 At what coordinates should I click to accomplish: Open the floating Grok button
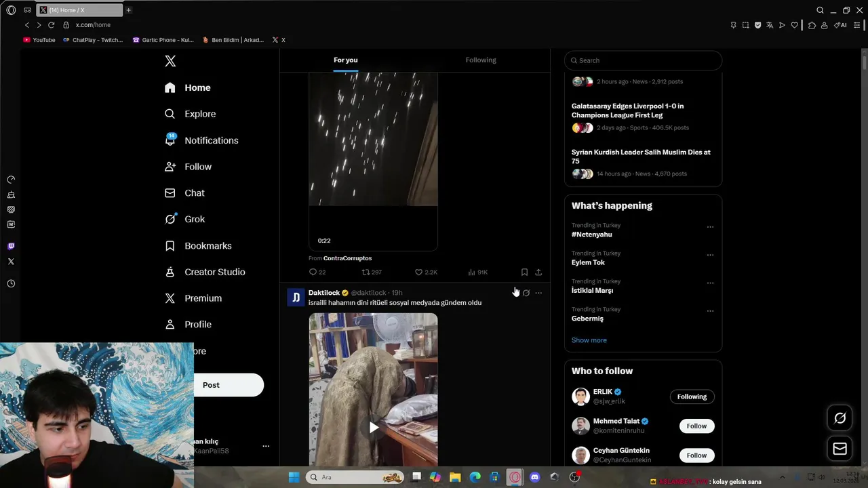840,418
